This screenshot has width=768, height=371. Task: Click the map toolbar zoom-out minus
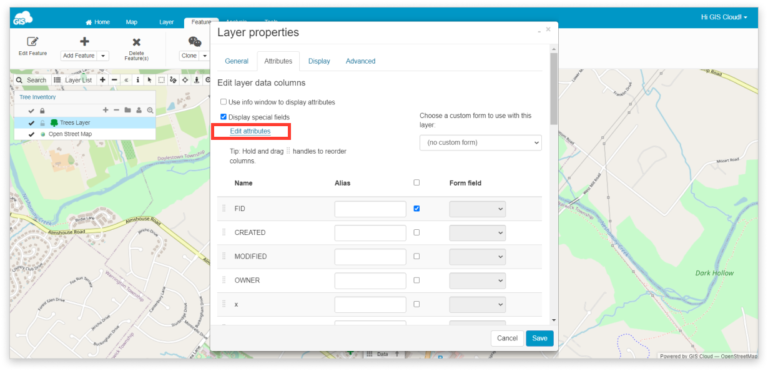(114, 80)
